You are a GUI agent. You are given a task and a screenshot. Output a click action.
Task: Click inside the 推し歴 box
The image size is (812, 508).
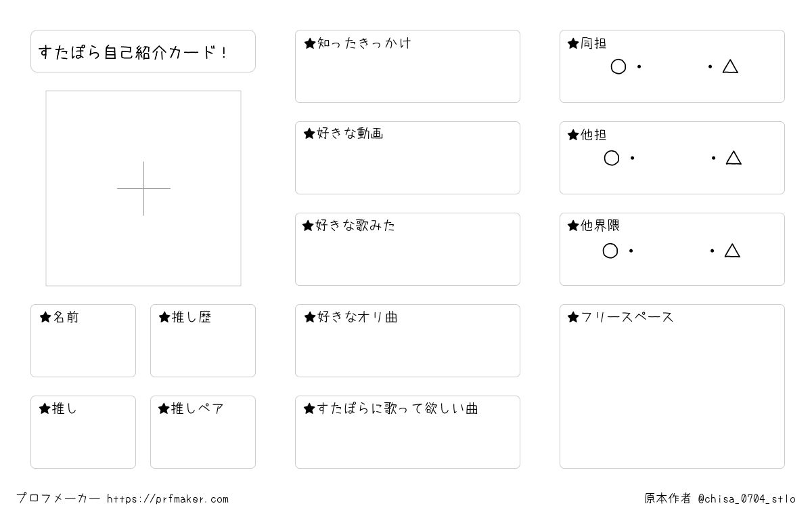203,341
